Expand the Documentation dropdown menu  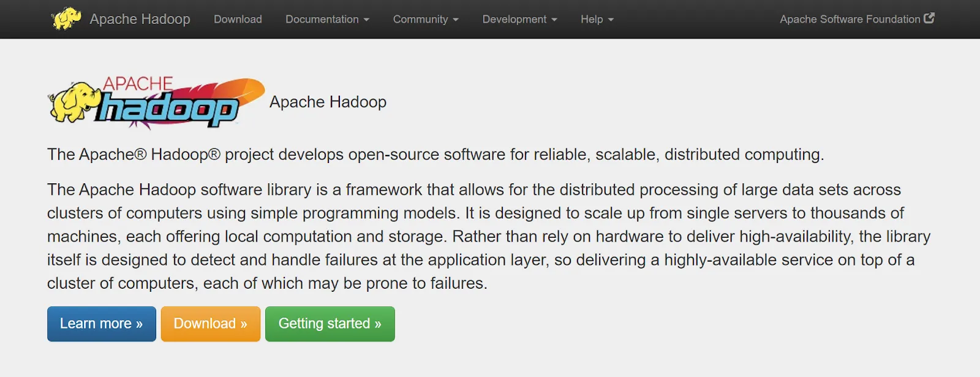click(327, 19)
